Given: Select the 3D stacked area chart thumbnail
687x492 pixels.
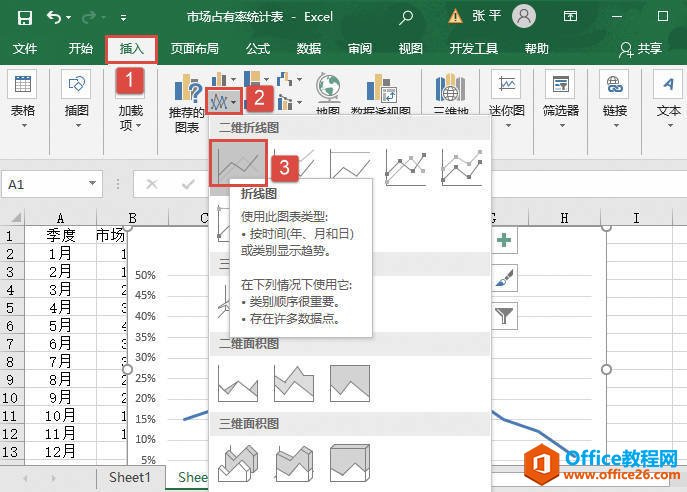Looking at the screenshot, I should click(x=294, y=464).
